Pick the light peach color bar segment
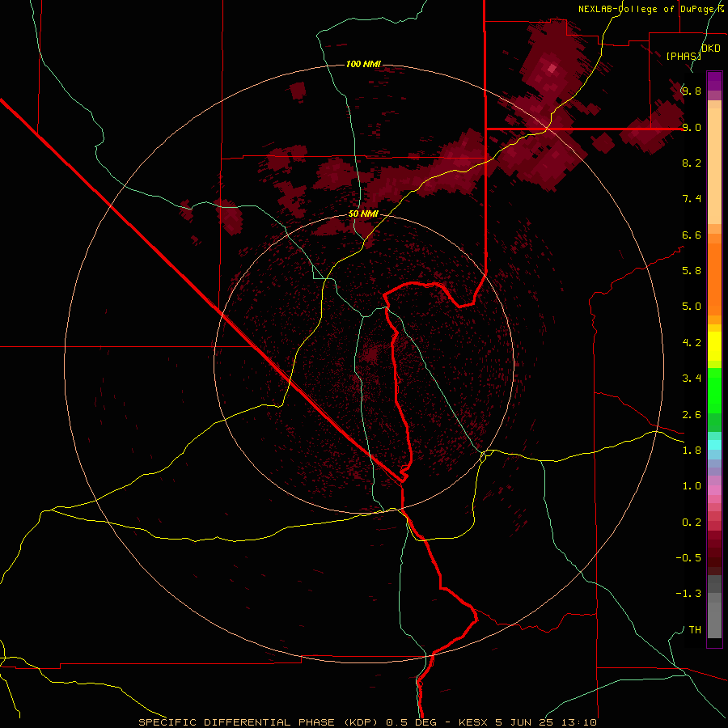This screenshot has width=728, height=728. (x=714, y=166)
